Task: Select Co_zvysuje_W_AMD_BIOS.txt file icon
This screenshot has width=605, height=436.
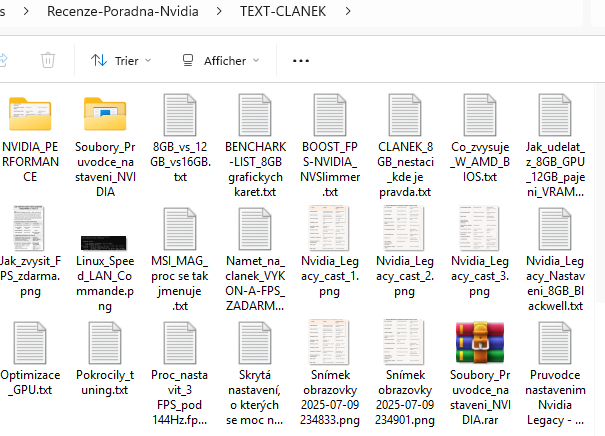Action: (x=480, y=115)
